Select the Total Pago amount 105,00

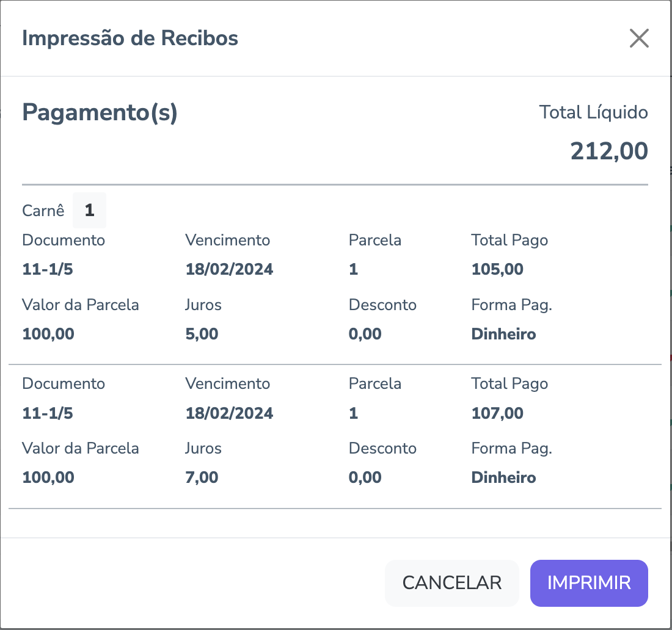497,269
